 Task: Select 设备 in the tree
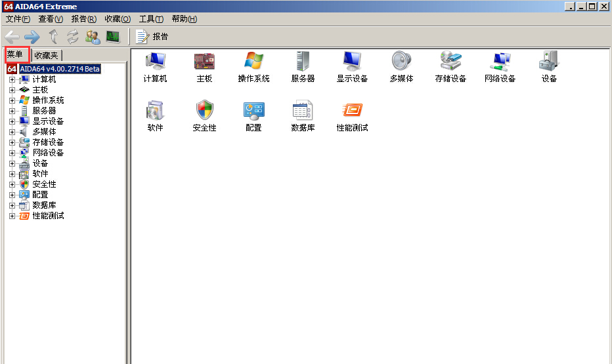pyautogui.click(x=40, y=163)
